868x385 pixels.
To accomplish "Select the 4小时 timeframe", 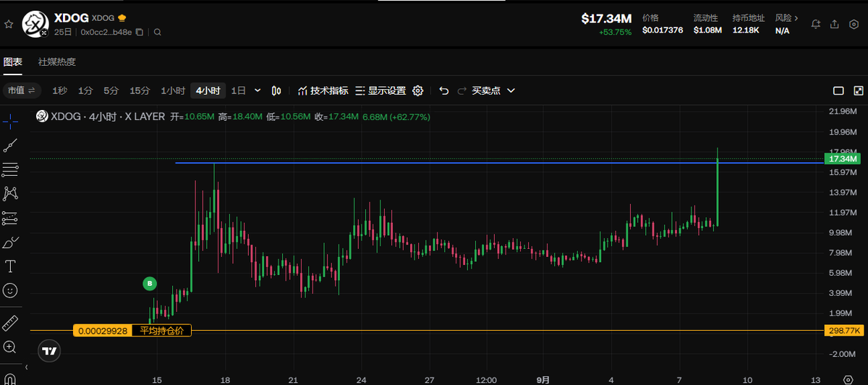I will tap(209, 90).
